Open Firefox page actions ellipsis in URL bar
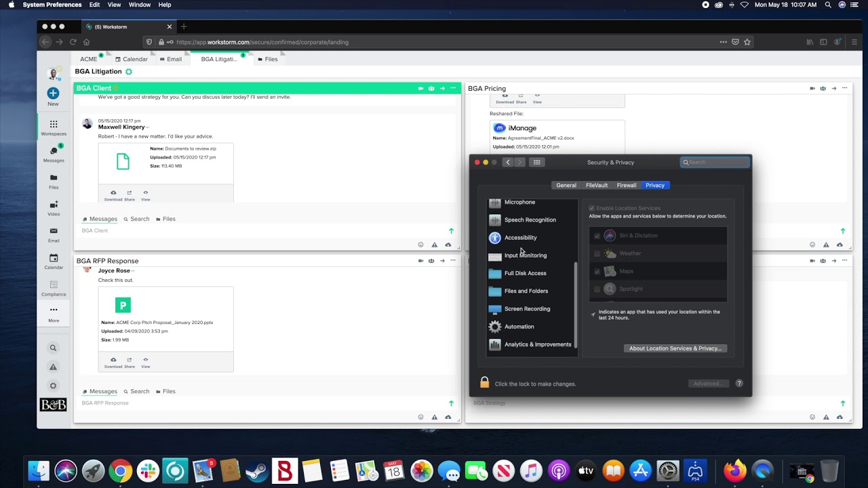Screen dimensions: 868x488 point(724,42)
